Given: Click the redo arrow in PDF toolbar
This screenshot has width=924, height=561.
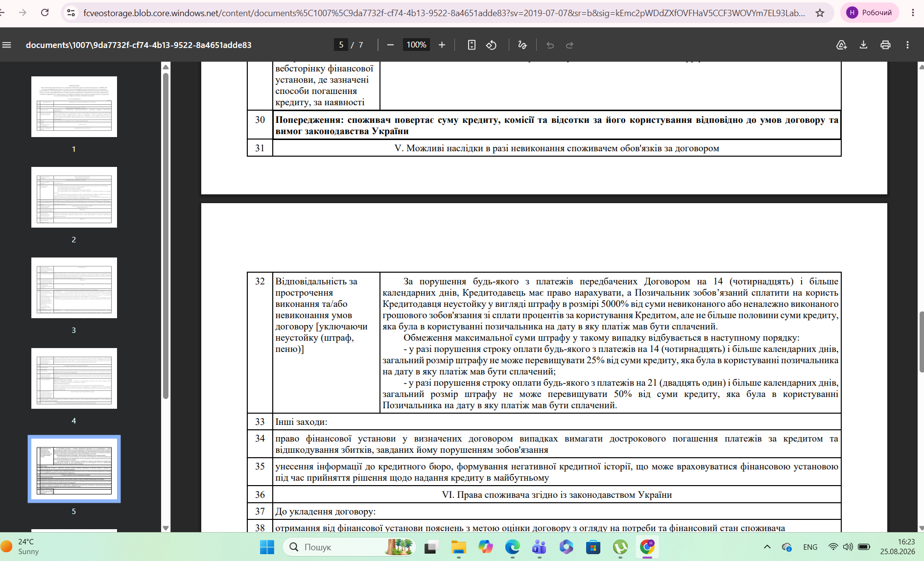Looking at the screenshot, I should pyautogui.click(x=569, y=45).
